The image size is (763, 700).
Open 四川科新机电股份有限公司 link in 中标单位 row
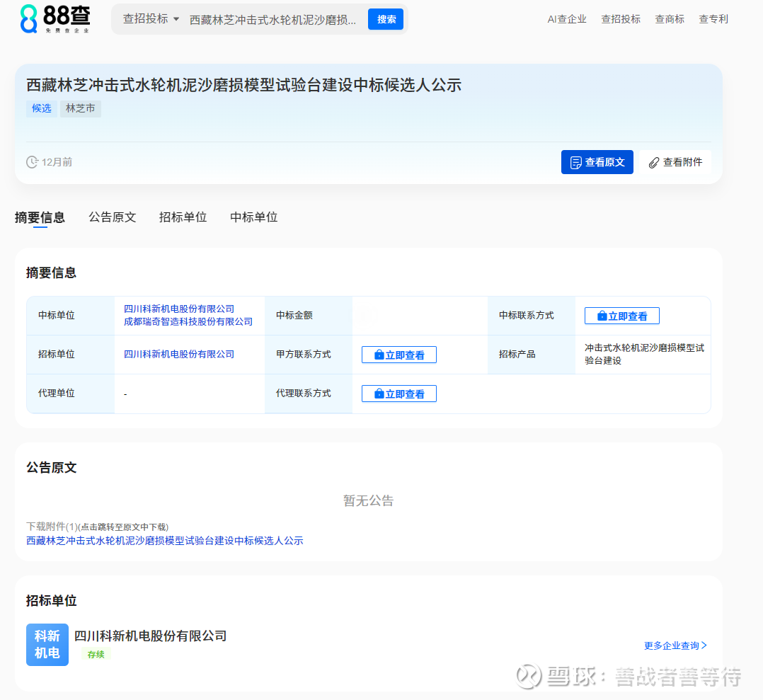click(179, 309)
